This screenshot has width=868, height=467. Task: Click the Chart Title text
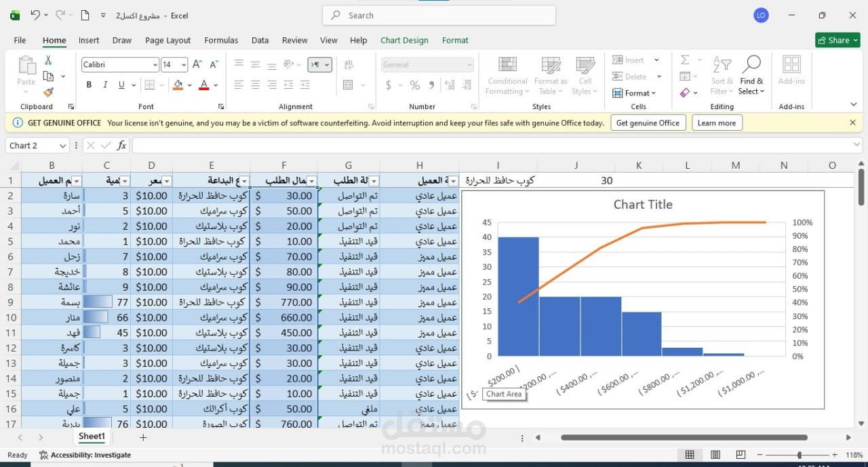[643, 204]
